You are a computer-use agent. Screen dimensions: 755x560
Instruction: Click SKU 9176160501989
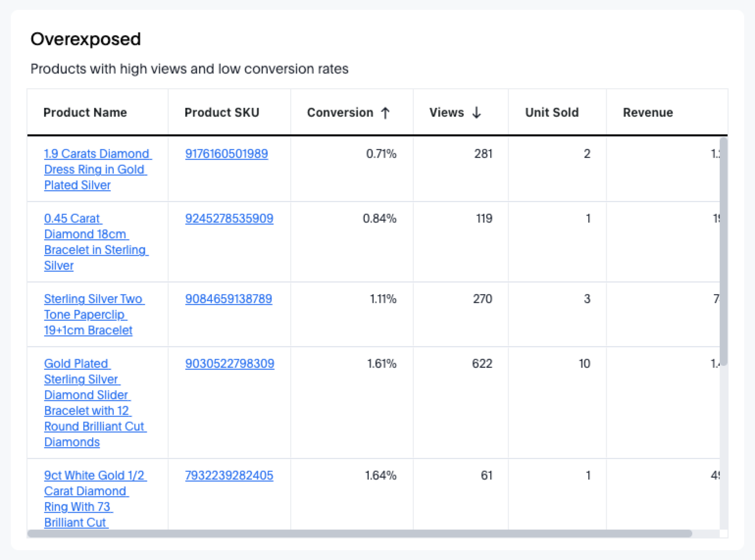click(x=226, y=154)
